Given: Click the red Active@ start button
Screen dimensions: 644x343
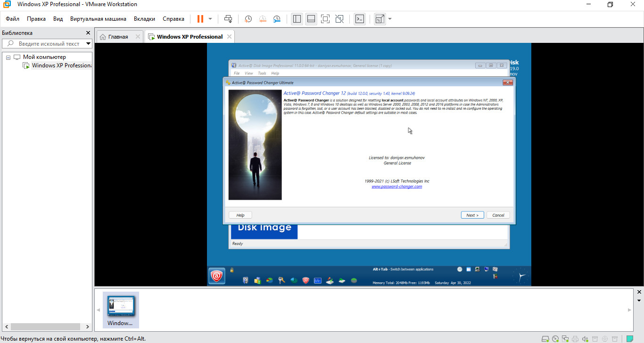Looking at the screenshot, I should (217, 276).
